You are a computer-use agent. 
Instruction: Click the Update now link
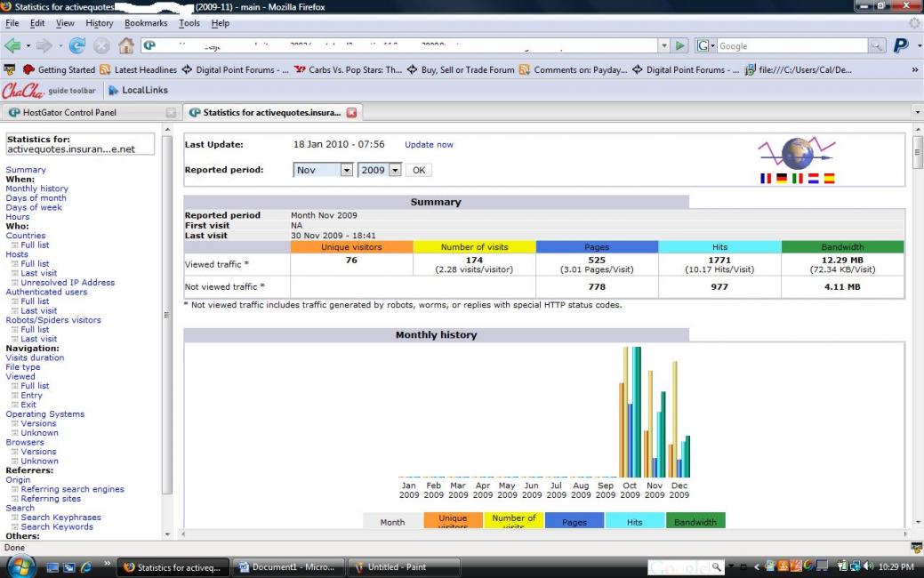click(x=429, y=144)
